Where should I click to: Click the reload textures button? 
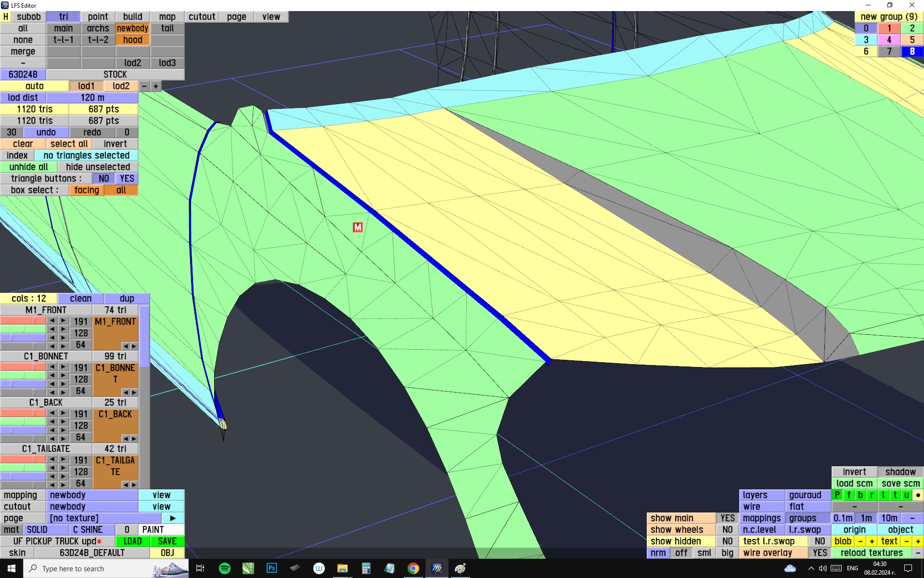[x=871, y=553]
